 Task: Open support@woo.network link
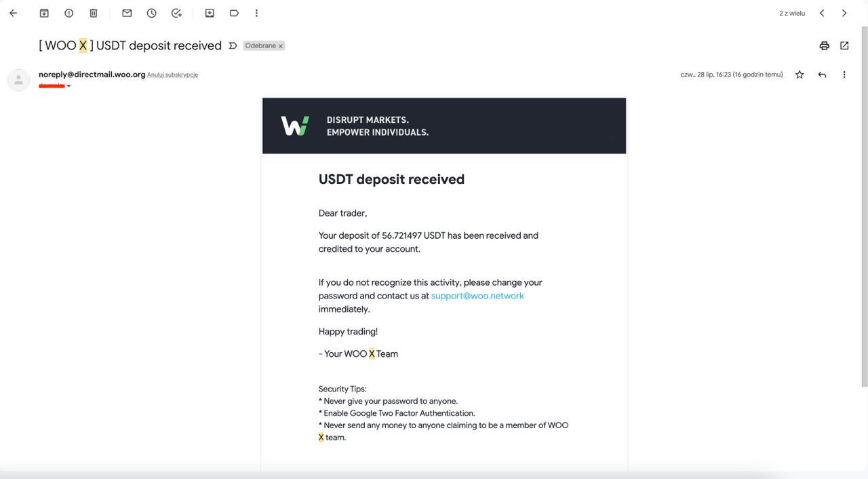coord(477,296)
